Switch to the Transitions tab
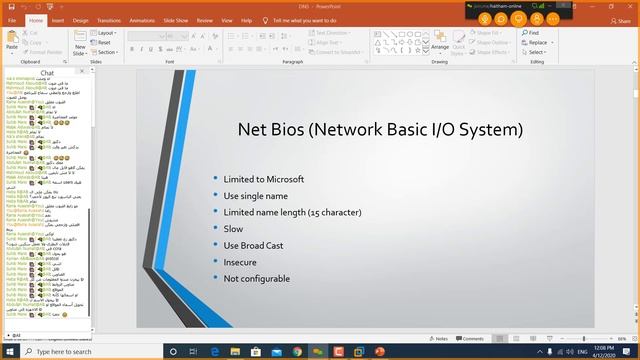 pos(109,20)
